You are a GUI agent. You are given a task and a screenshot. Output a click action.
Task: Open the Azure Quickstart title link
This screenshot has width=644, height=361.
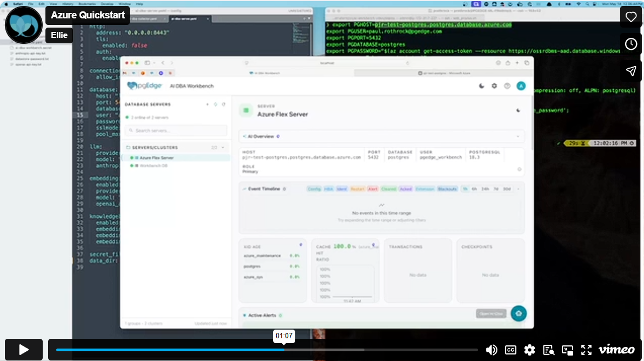[88, 15]
